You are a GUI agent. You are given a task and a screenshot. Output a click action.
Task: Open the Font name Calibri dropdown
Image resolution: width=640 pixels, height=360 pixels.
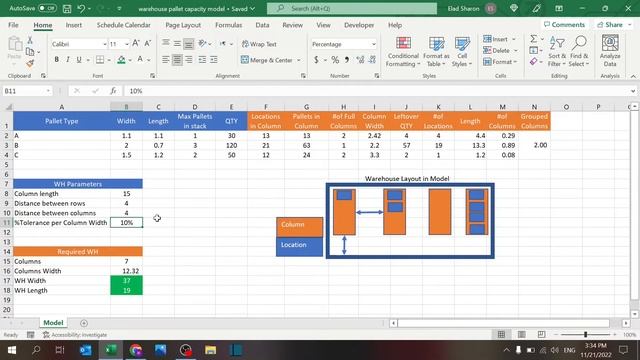coord(104,44)
